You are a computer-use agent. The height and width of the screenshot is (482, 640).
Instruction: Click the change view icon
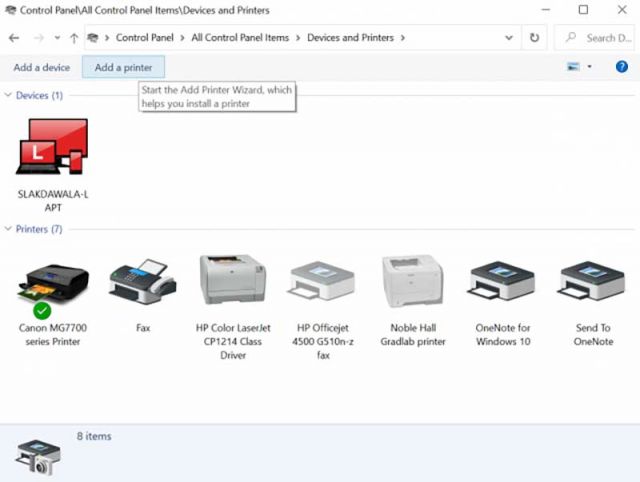[x=573, y=67]
